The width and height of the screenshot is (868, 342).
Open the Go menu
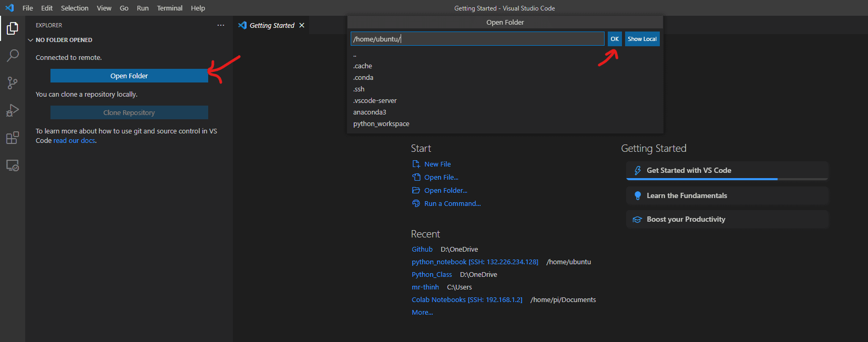pyautogui.click(x=124, y=8)
